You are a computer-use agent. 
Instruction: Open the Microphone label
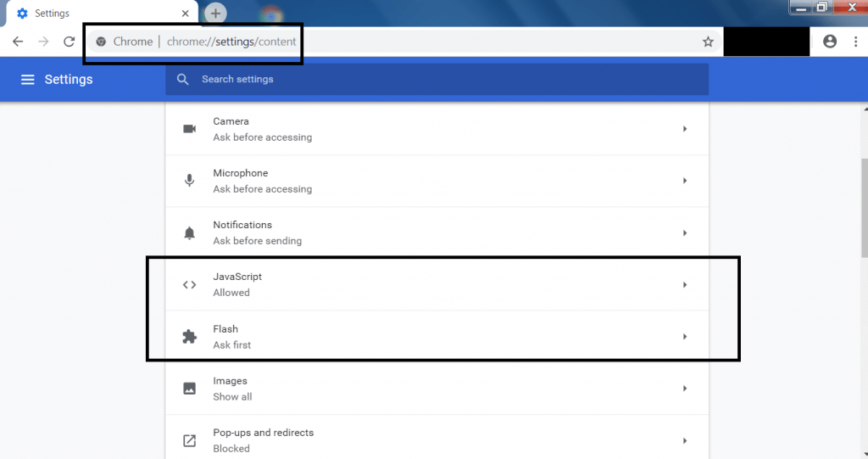240,173
